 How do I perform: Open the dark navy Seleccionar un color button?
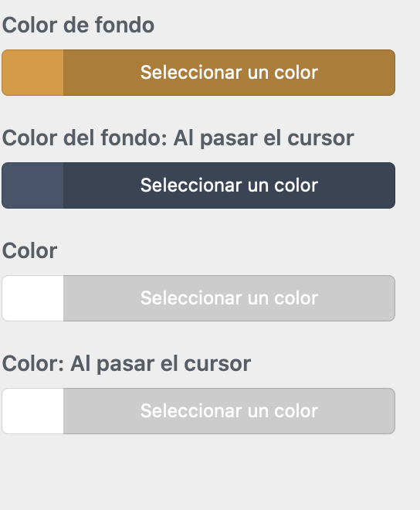[229, 185]
